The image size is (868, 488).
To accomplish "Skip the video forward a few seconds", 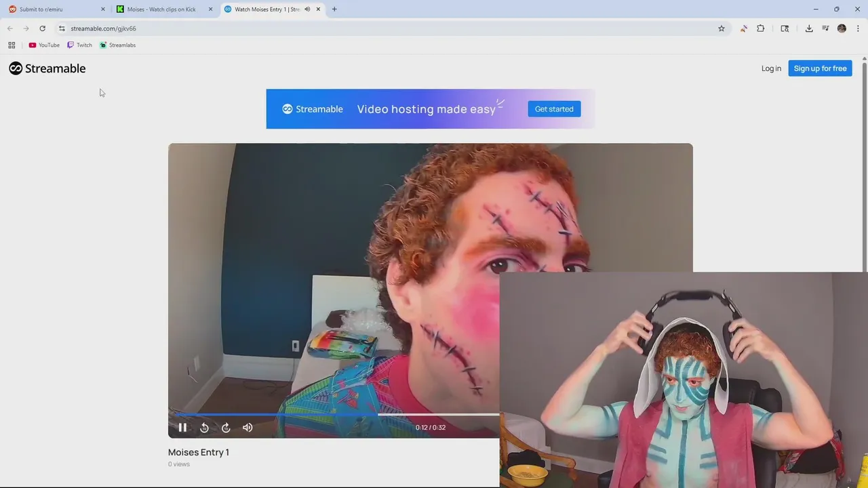I will tap(226, 427).
